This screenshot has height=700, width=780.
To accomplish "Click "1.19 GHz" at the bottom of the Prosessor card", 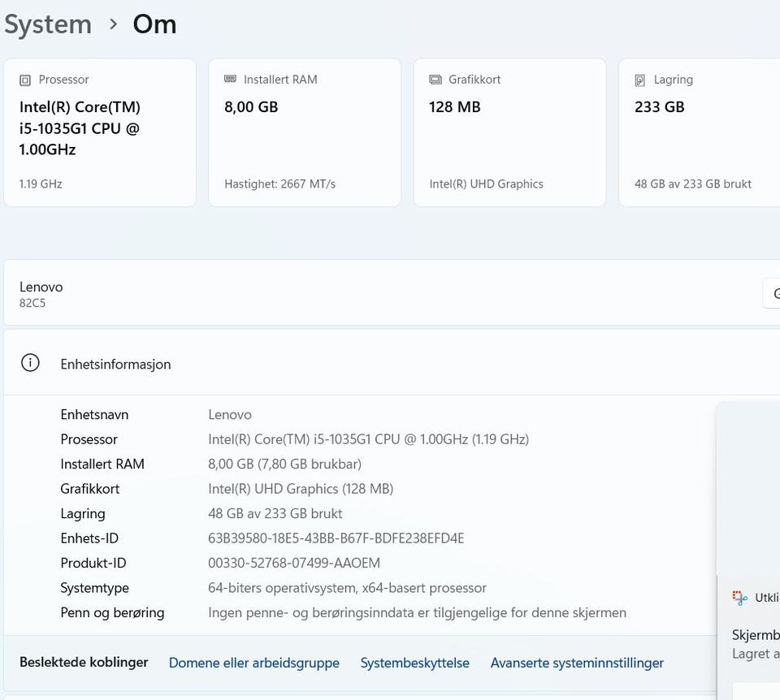I will (x=41, y=184).
